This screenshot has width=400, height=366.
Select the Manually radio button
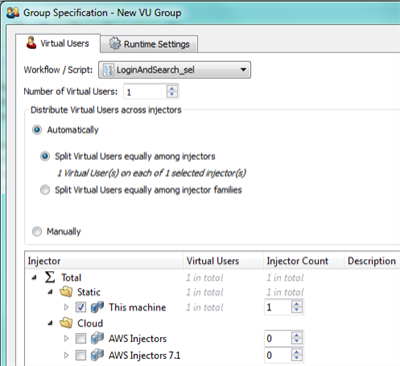pos(37,231)
